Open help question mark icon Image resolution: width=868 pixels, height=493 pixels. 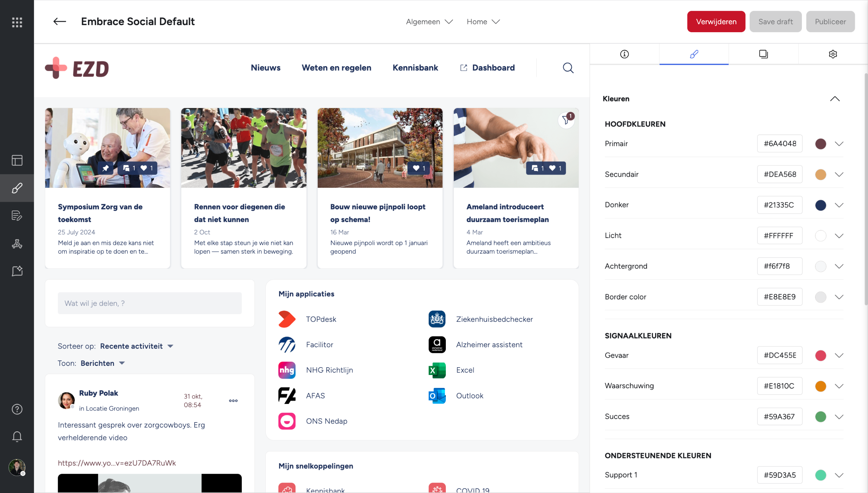pyautogui.click(x=17, y=409)
